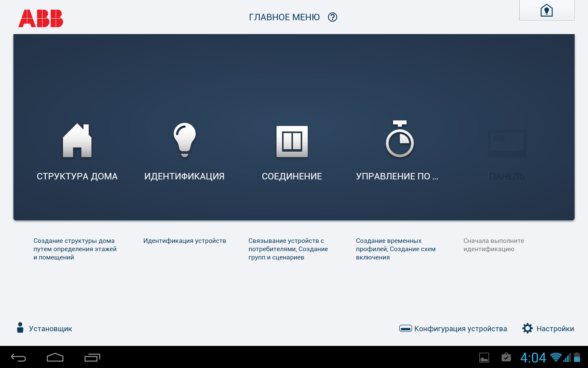Click the ABB logo
The width and height of the screenshot is (588, 368).
pos(41,18)
